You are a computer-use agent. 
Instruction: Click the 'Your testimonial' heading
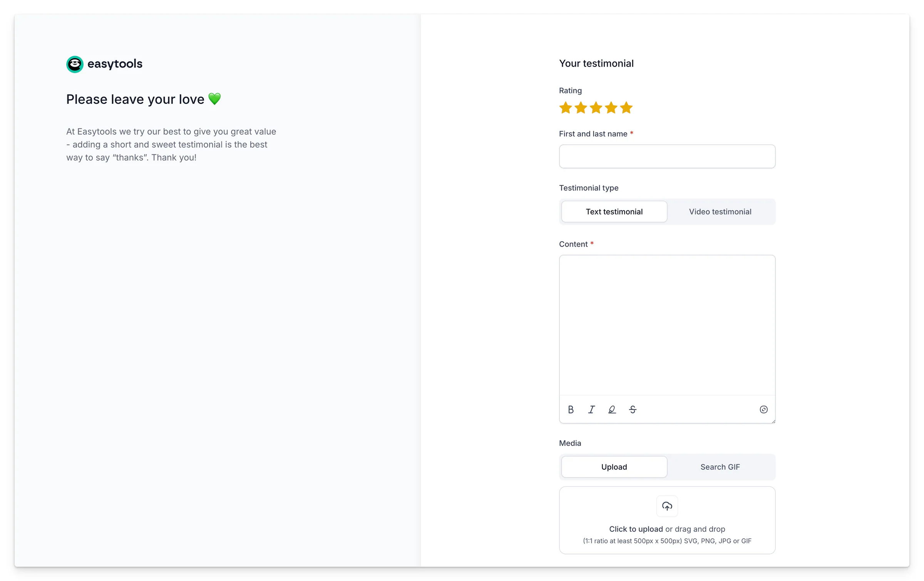(x=596, y=63)
